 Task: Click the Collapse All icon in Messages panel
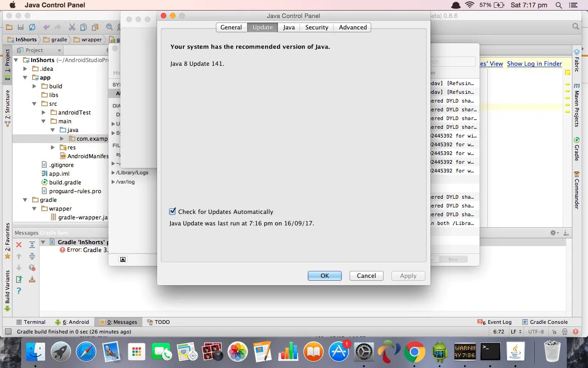tap(32, 256)
